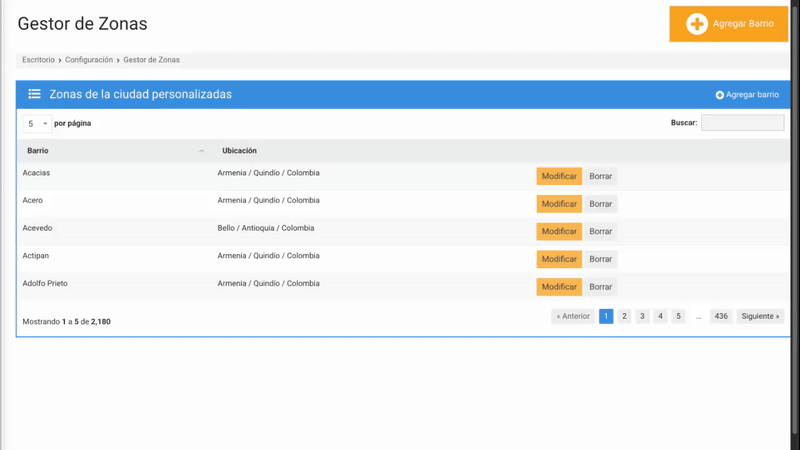The height and width of the screenshot is (450, 800).
Task: Click the Gestor de Zonas page title
Action: click(82, 23)
